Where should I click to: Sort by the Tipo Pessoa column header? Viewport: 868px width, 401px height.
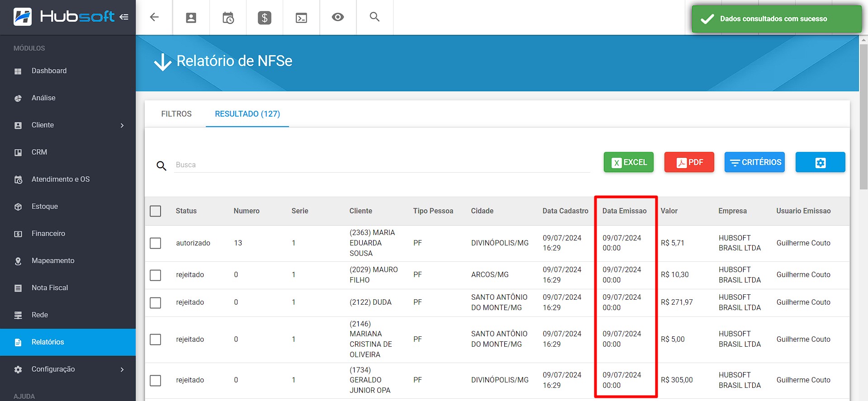point(433,211)
